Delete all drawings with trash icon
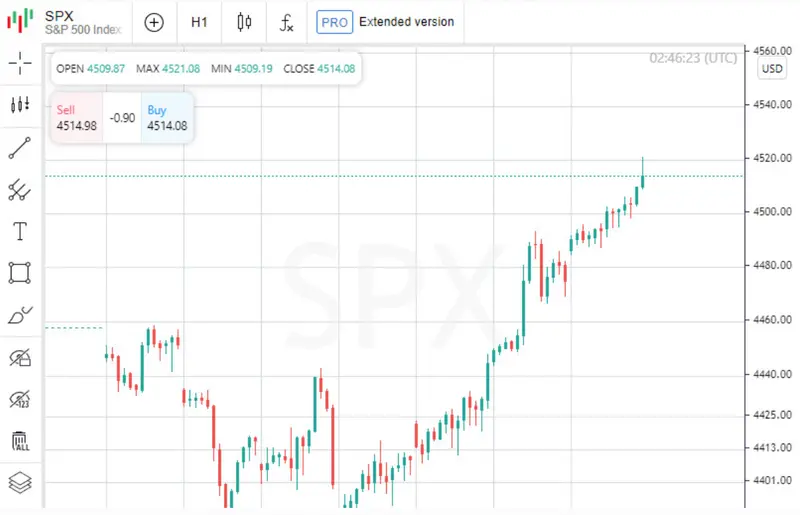The height and width of the screenshot is (515, 800). pyautogui.click(x=20, y=441)
